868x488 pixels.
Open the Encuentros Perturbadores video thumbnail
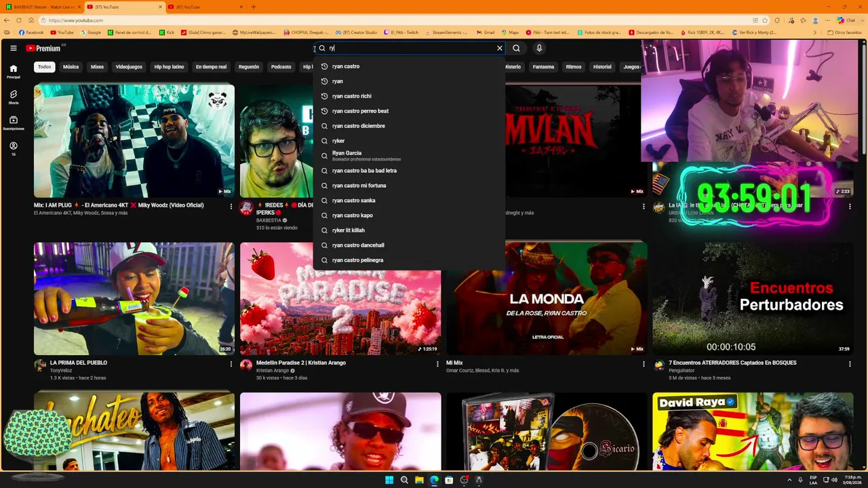pyautogui.click(x=753, y=299)
